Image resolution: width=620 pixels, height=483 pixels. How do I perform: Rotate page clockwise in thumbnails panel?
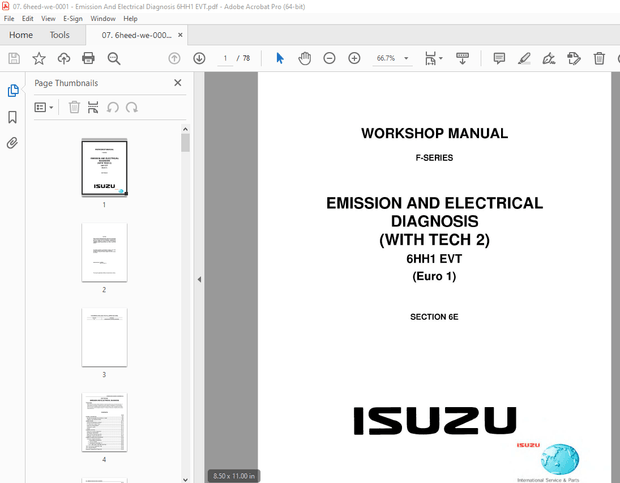point(132,107)
